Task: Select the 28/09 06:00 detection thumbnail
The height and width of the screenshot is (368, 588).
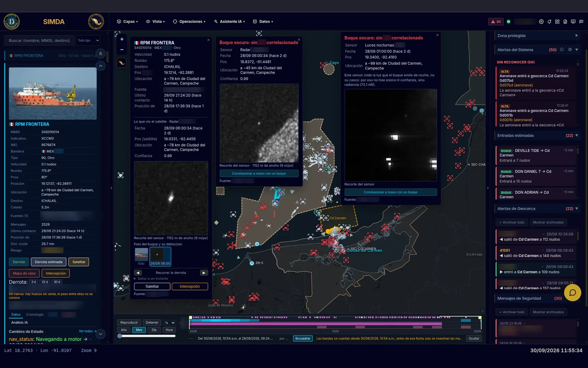Action: point(160,256)
